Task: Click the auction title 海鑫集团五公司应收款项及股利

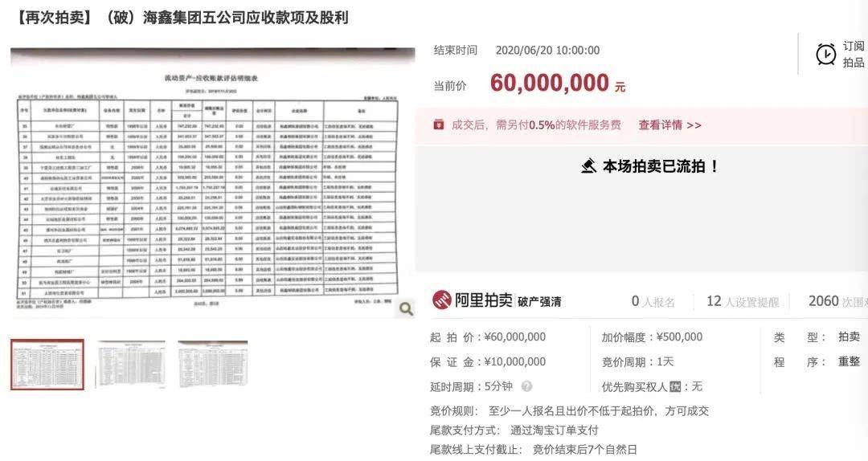Action: coord(246,18)
